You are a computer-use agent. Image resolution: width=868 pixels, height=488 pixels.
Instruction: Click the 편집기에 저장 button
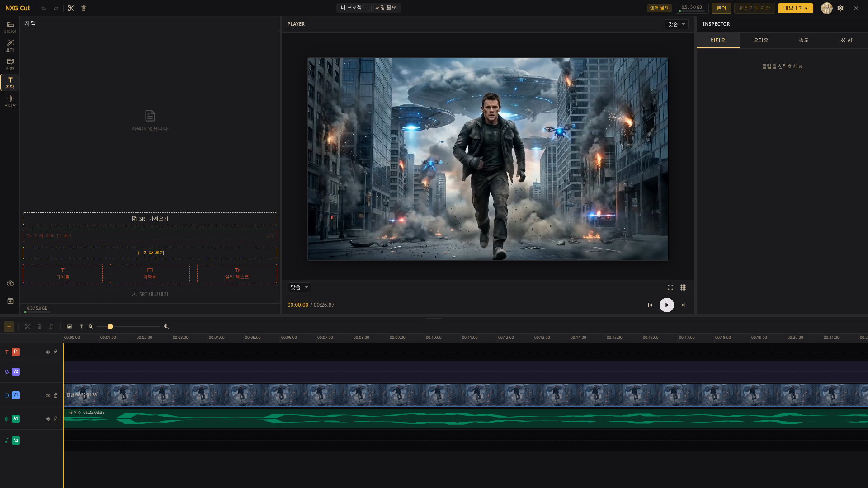[755, 8]
